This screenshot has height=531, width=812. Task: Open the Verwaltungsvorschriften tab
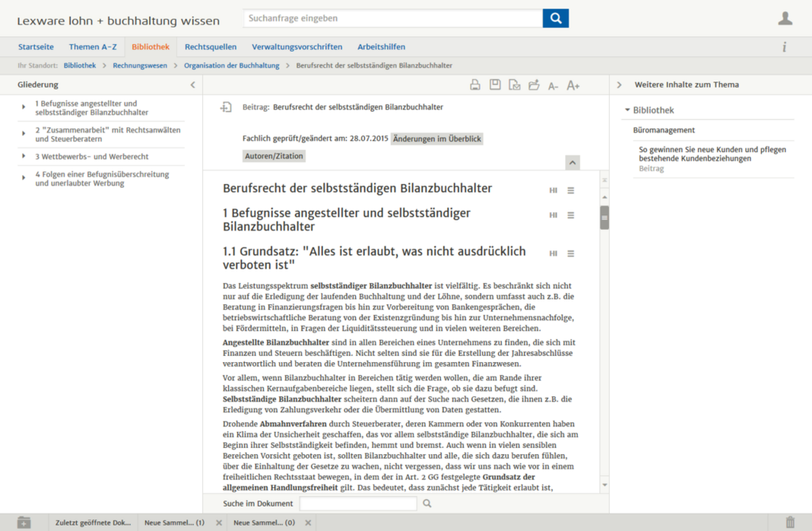pos(297,47)
